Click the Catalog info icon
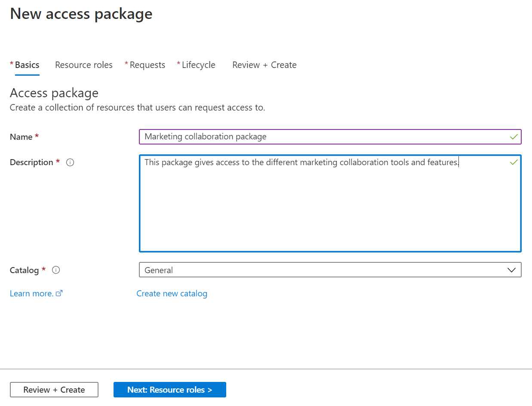Screen dimensions: 532x406 pos(55,270)
